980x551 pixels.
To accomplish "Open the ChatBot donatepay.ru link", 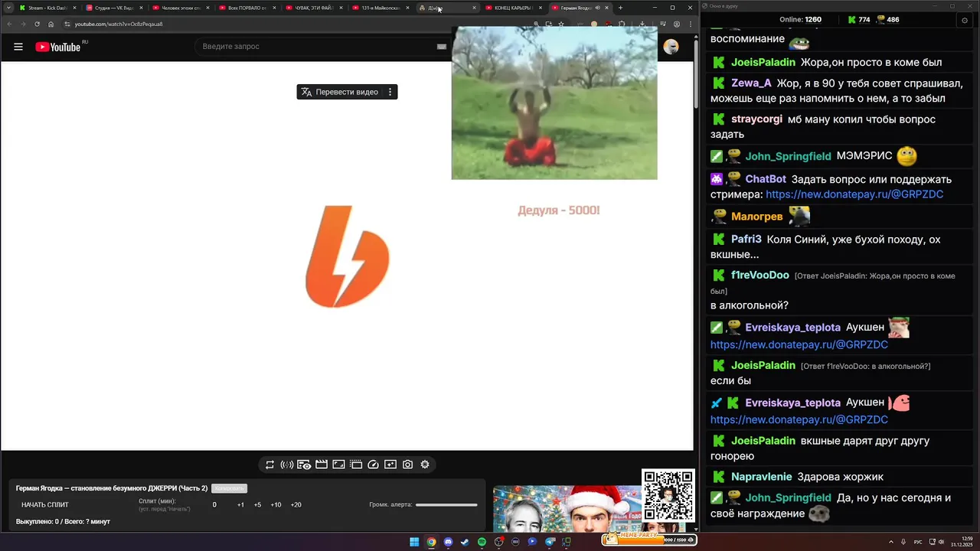I will (x=854, y=194).
